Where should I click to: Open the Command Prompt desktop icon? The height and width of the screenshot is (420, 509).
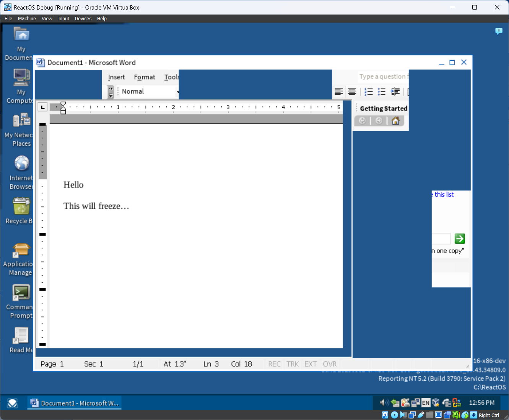tap(21, 302)
